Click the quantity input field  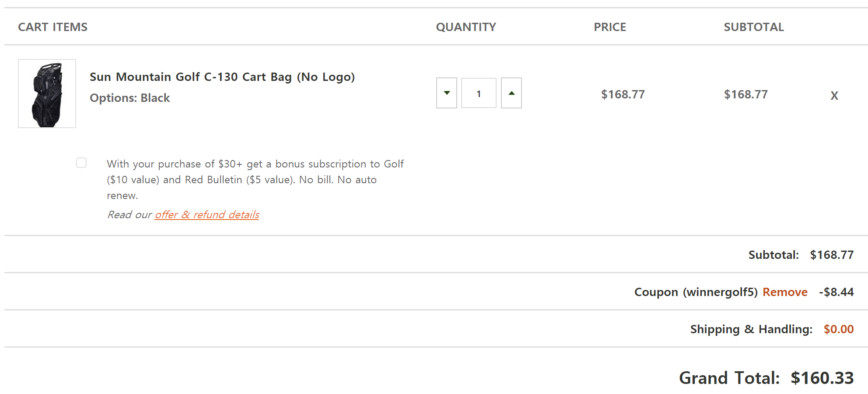[479, 93]
